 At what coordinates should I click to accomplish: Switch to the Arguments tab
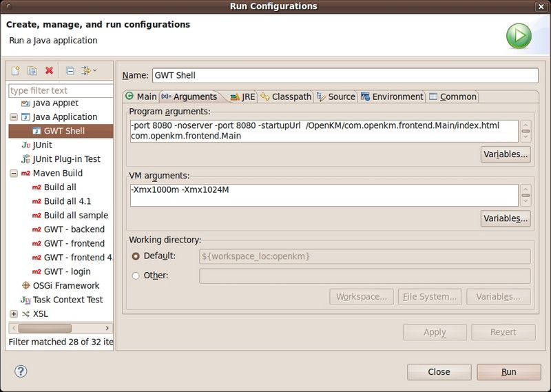(x=190, y=96)
